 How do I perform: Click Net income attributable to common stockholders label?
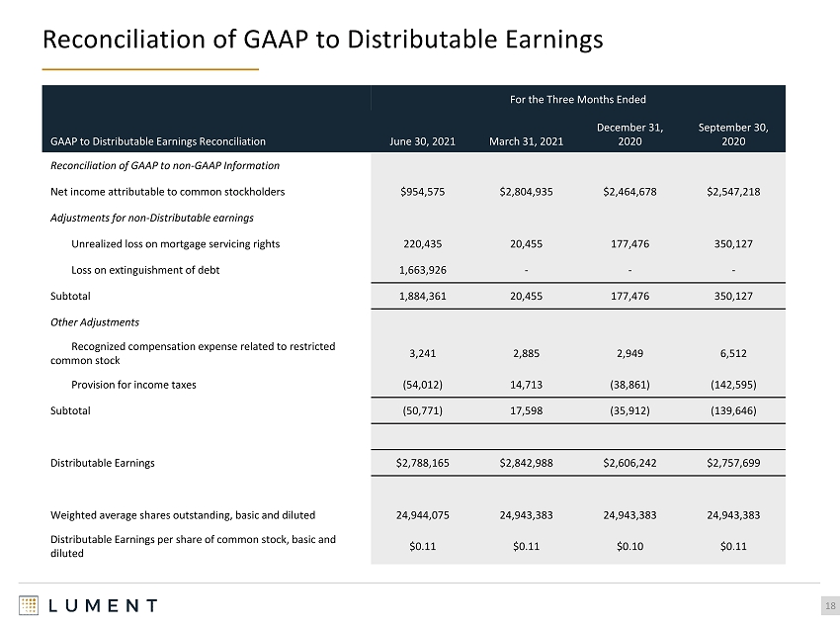[x=168, y=192]
